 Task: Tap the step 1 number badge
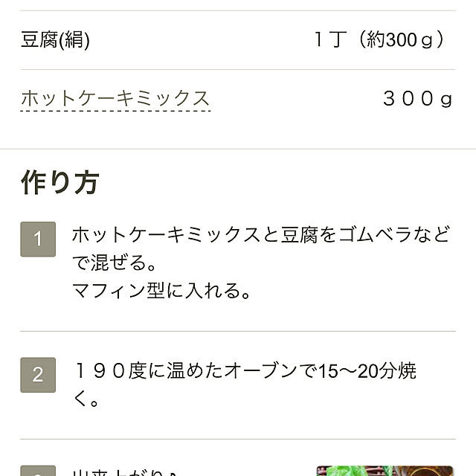point(38,239)
